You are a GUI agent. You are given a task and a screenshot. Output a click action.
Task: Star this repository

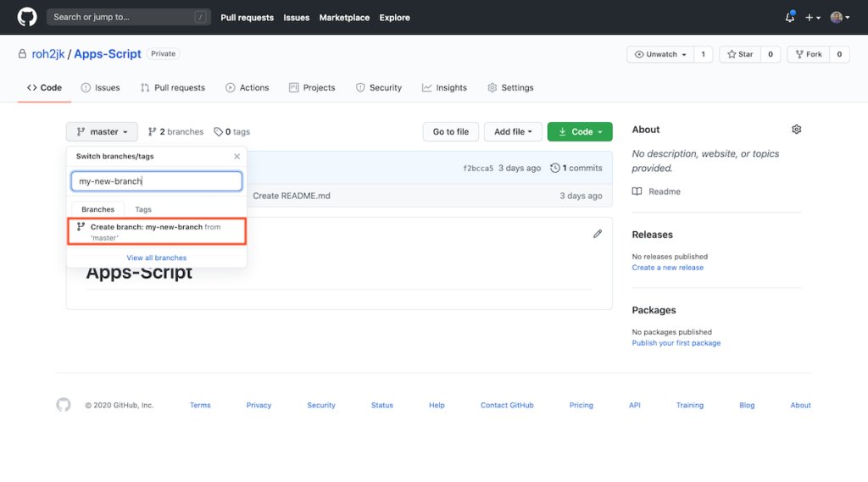pyautogui.click(x=740, y=54)
